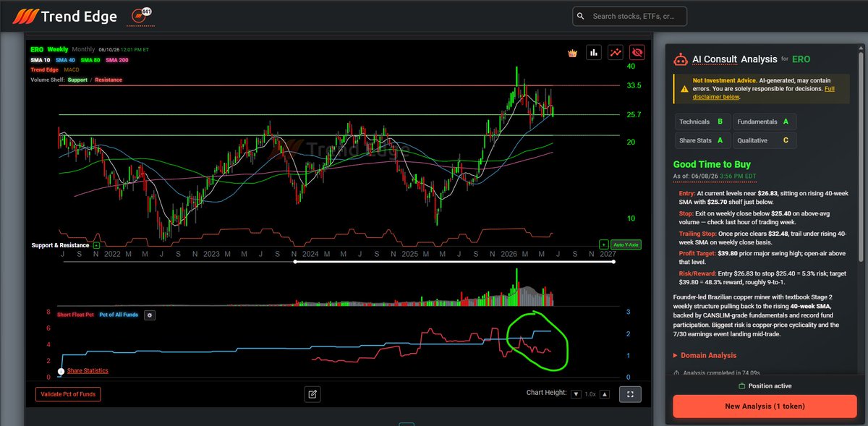Select the Fundamentals A grade card
The width and height of the screenshot is (868, 426).
(x=765, y=122)
